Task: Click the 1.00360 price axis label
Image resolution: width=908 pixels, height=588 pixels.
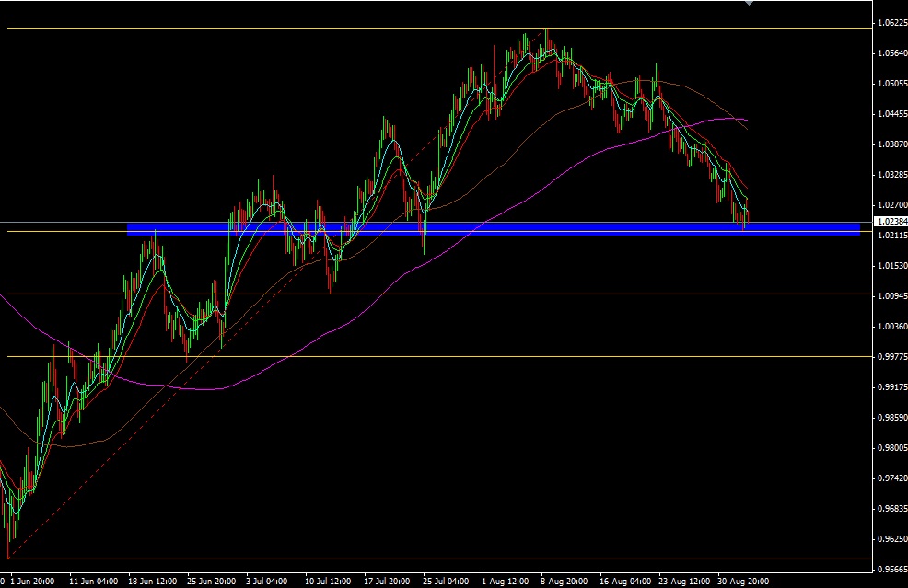Action: coord(892,327)
